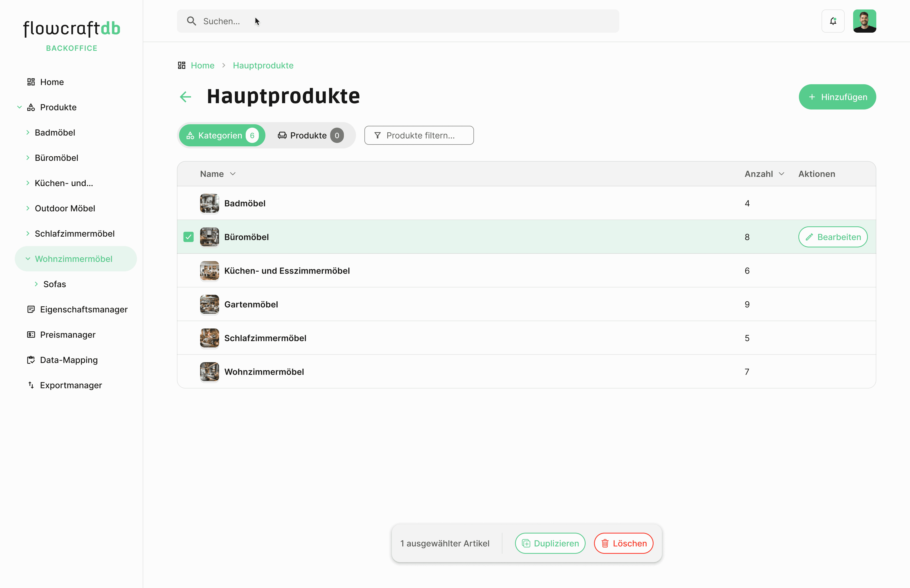Select the Kategorien tab
Viewport: 910px width, 588px height.
222,135
